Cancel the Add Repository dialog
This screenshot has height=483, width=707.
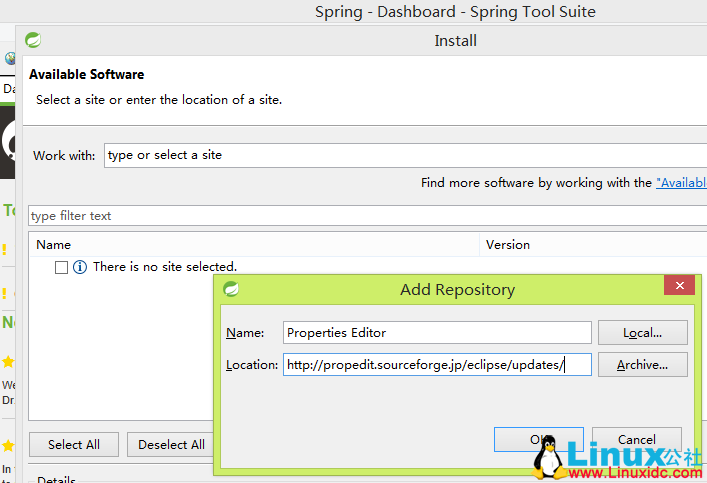coord(637,439)
